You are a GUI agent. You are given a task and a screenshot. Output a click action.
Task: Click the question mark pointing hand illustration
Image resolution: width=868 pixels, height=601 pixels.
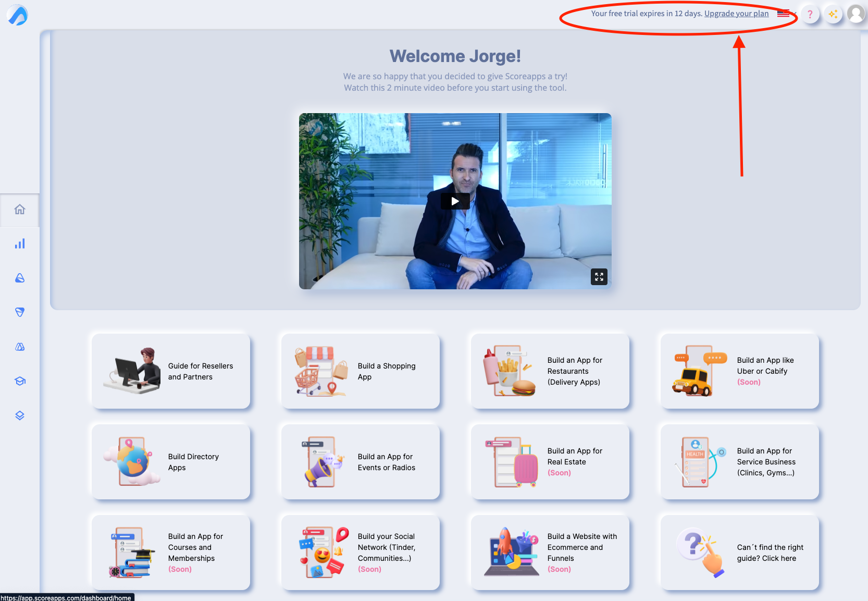pyautogui.click(x=701, y=553)
